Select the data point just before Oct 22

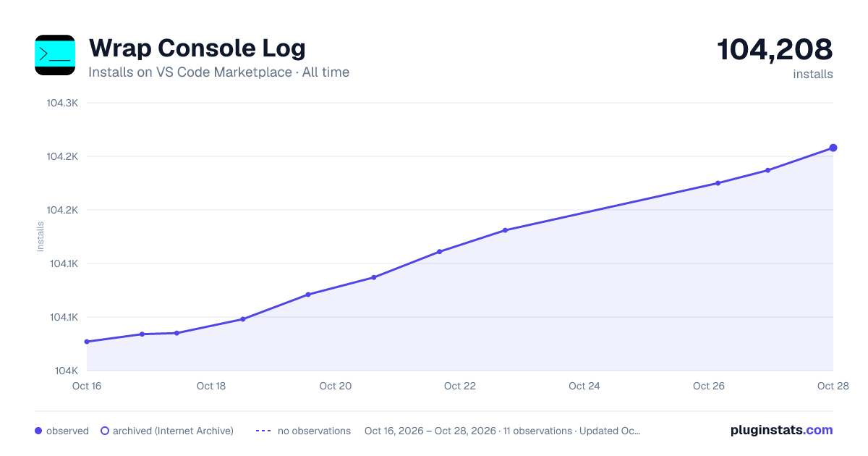coord(439,252)
